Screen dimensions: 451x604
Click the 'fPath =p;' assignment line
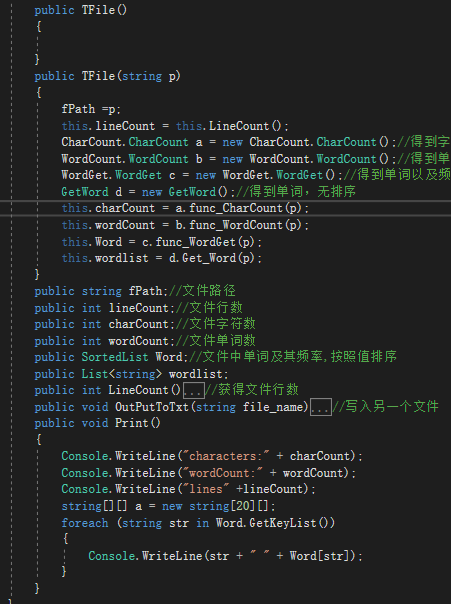click(91, 109)
